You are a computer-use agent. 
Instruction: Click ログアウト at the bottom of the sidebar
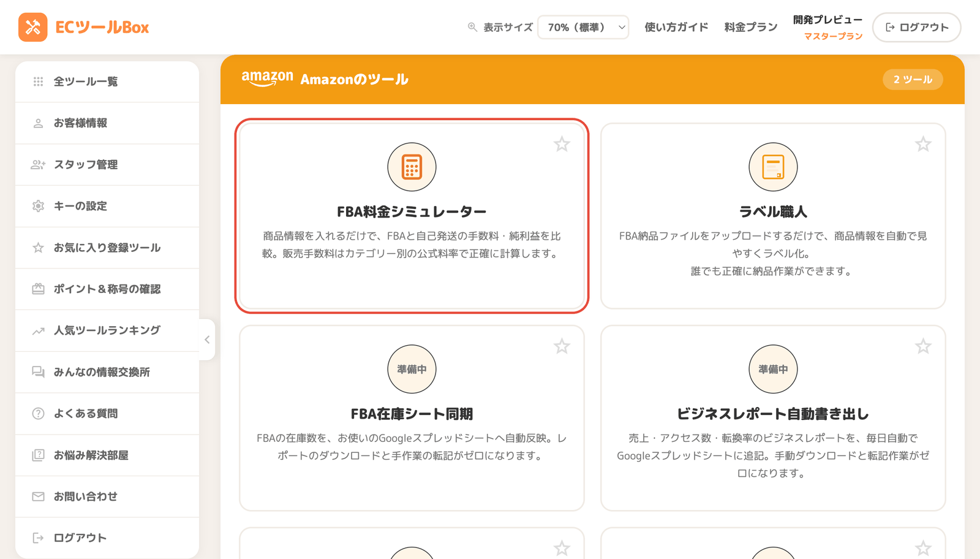107,538
